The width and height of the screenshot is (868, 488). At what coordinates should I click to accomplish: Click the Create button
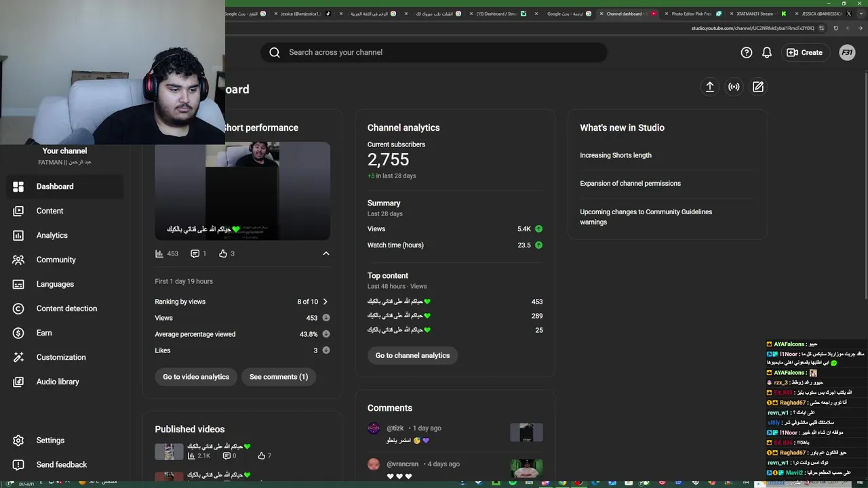click(805, 52)
